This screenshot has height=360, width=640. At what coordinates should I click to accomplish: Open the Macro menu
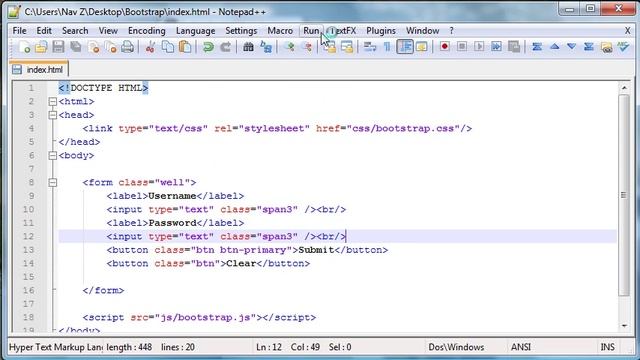(280, 31)
